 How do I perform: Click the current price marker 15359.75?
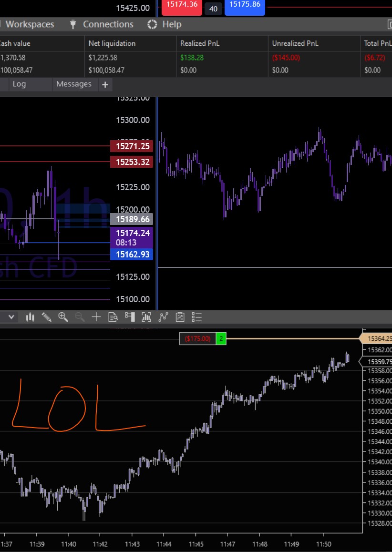(x=376, y=361)
